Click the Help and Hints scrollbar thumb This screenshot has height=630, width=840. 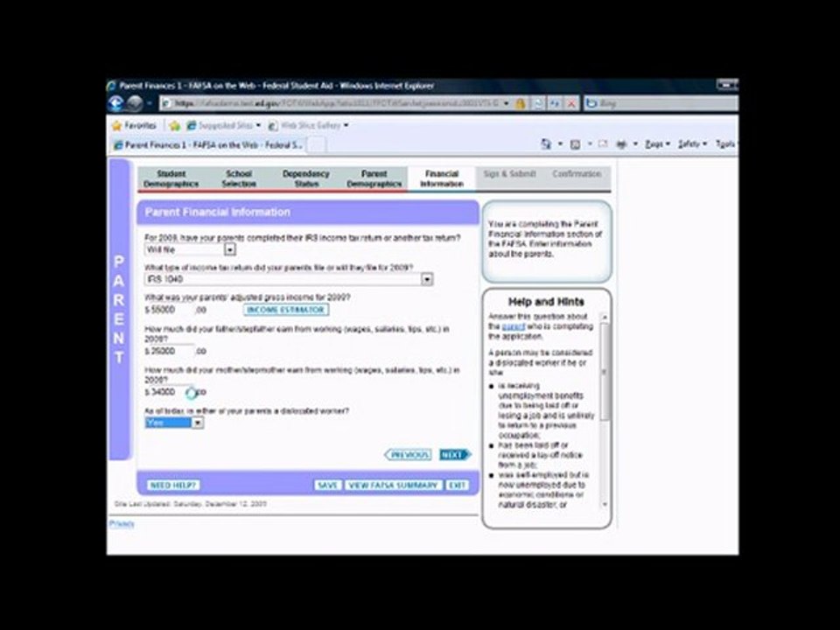[x=605, y=371]
